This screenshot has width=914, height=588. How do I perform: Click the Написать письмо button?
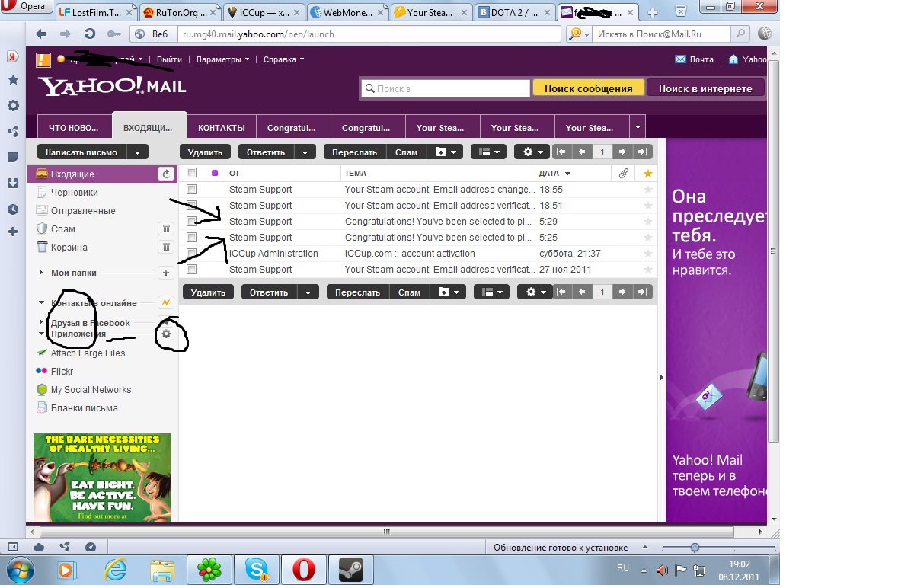pos(81,152)
